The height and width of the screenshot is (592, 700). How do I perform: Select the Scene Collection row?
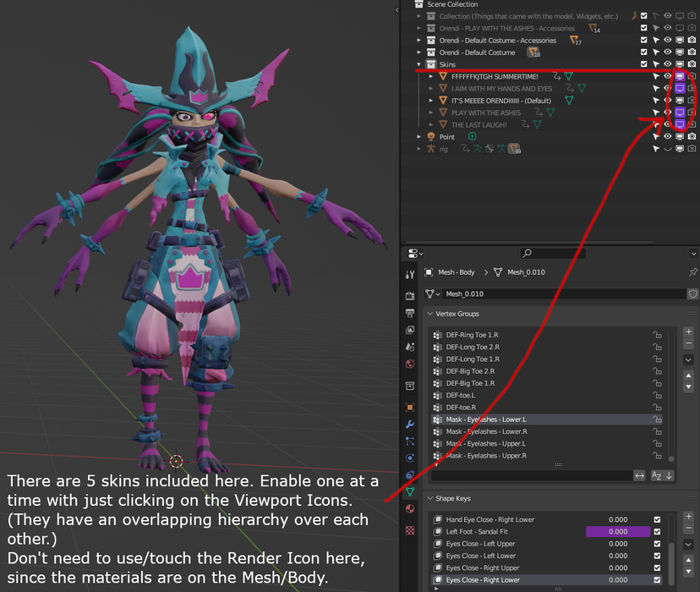pyautogui.click(x=451, y=4)
